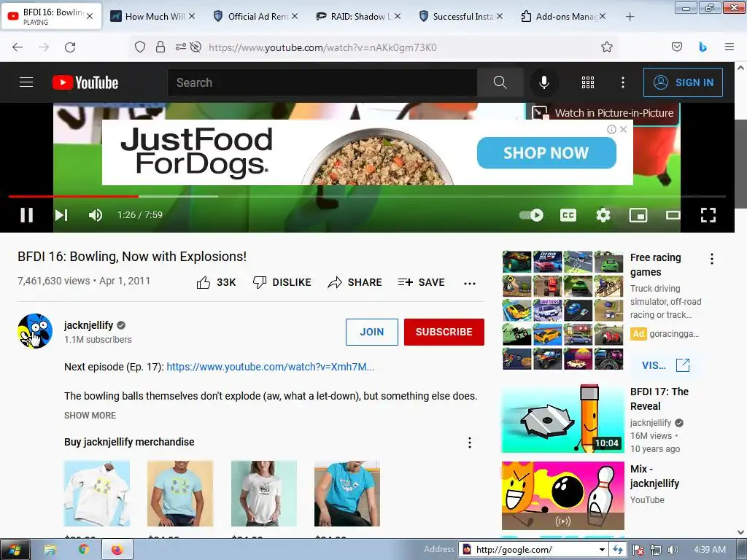Open Firefox application menu

[729, 47]
